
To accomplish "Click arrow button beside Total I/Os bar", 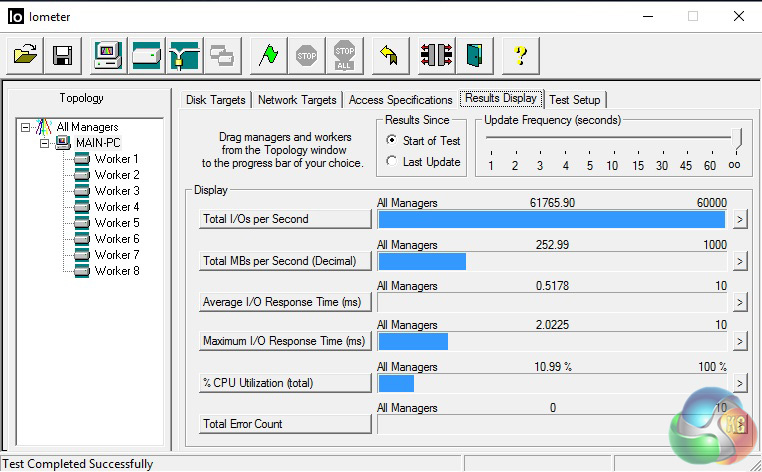I will pos(740,220).
